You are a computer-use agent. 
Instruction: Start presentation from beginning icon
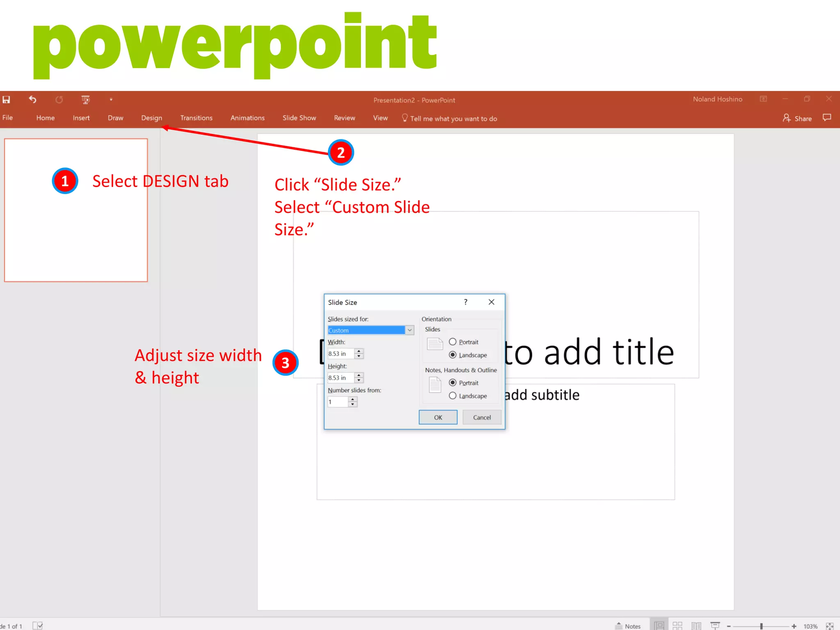tap(85, 100)
